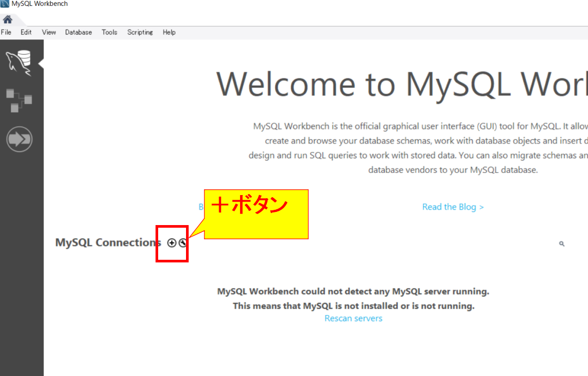Open Manage Connections using the wrench icon

[x=182, y=242]
